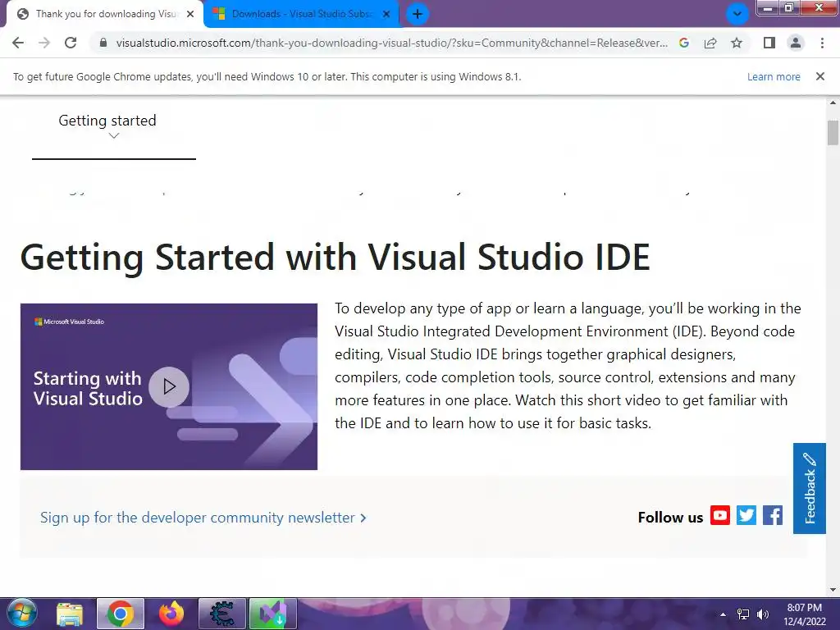View site information via lock icon

(103, 43)
